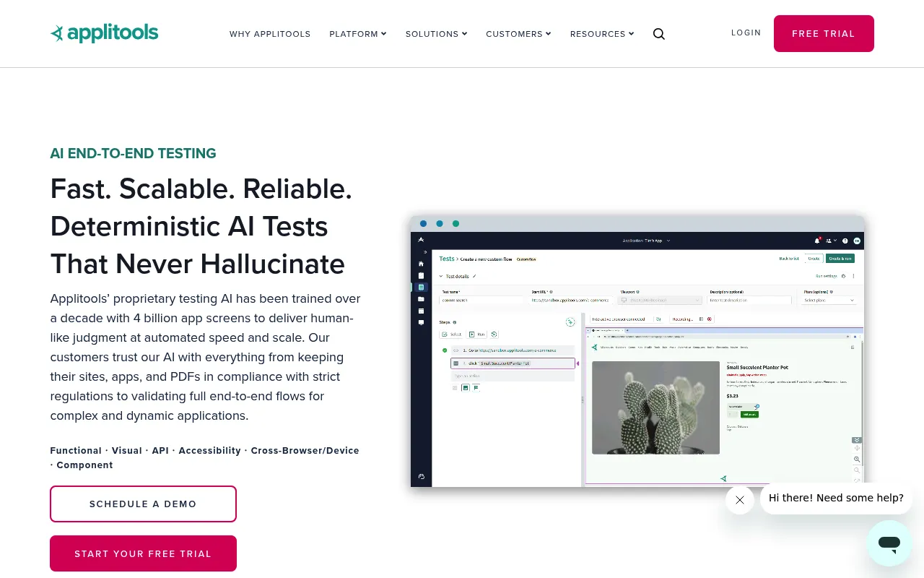
Task: Open the site search magnifier icon
Action: pos(659,34)
